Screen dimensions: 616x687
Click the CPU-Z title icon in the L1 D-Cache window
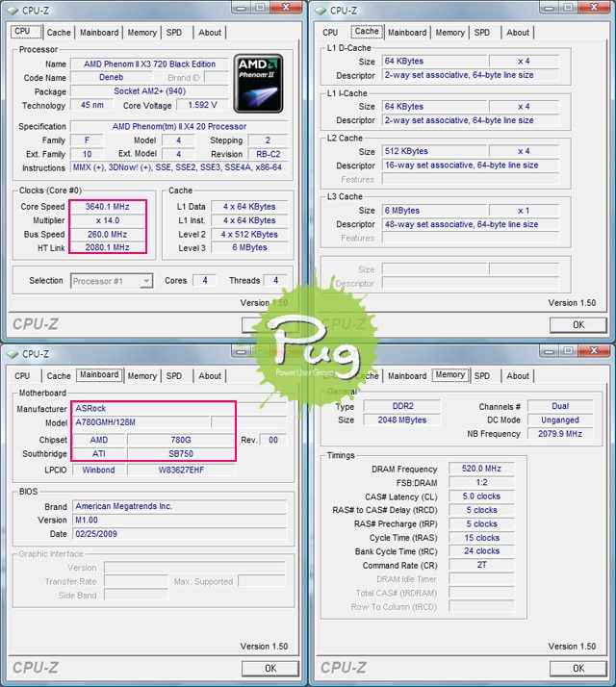321,10
